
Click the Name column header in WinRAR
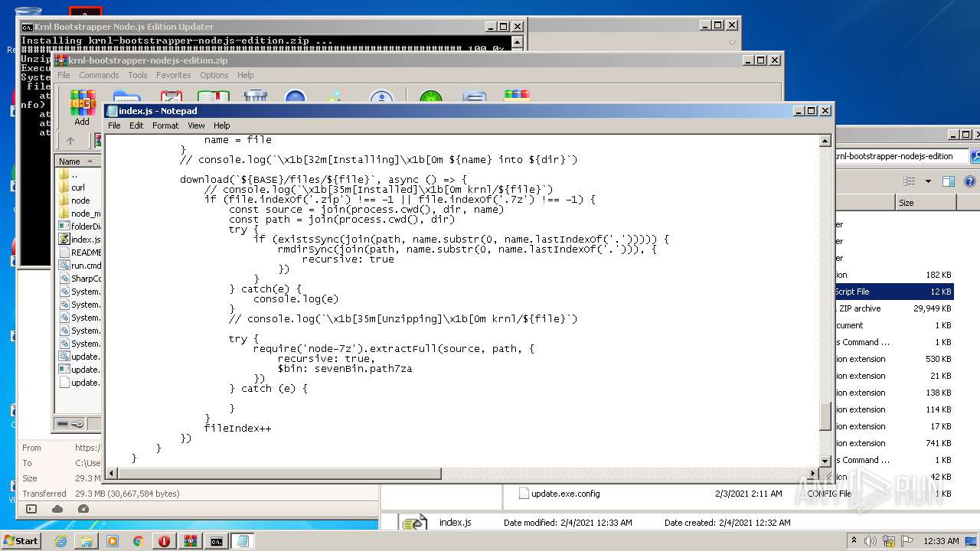point(77,161)
